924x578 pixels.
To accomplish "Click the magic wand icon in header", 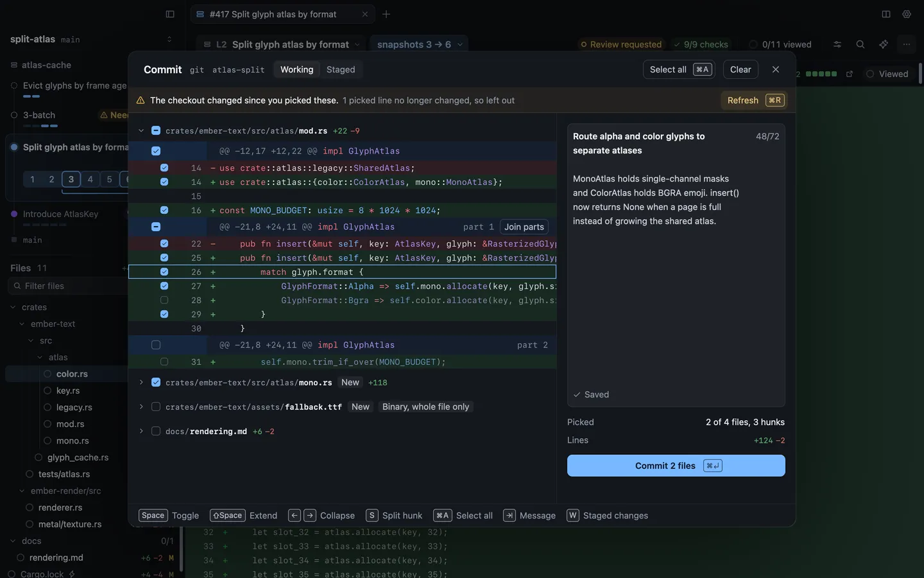I will point(884,44).
